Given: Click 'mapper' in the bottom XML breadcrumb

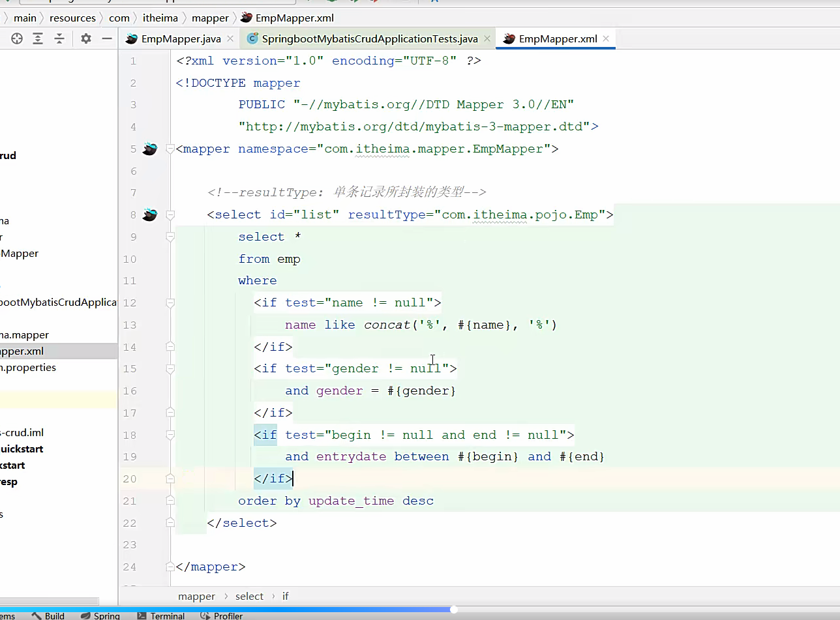Looking at the screenshot, I should [196, 596].
